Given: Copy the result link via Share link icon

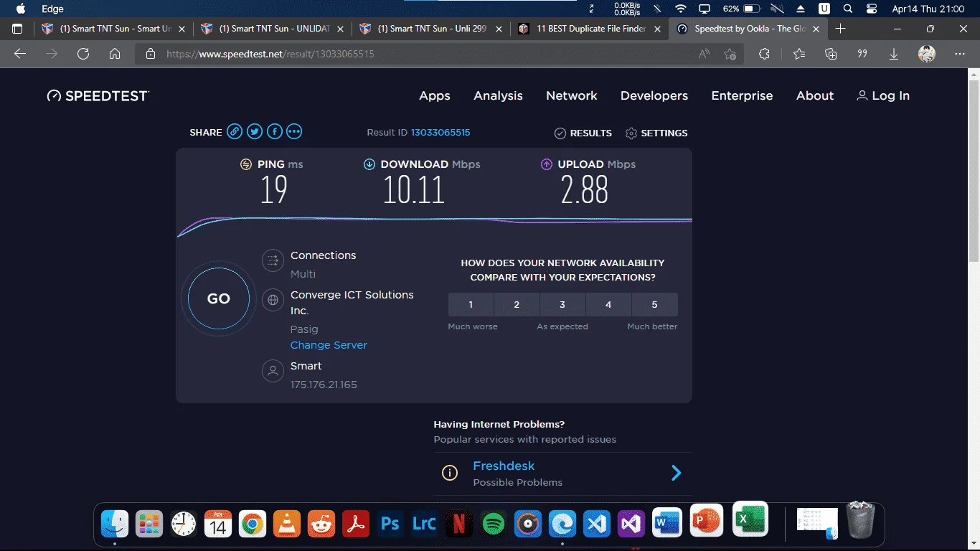Looking at the screenshot, I should [x=235, y=132].
